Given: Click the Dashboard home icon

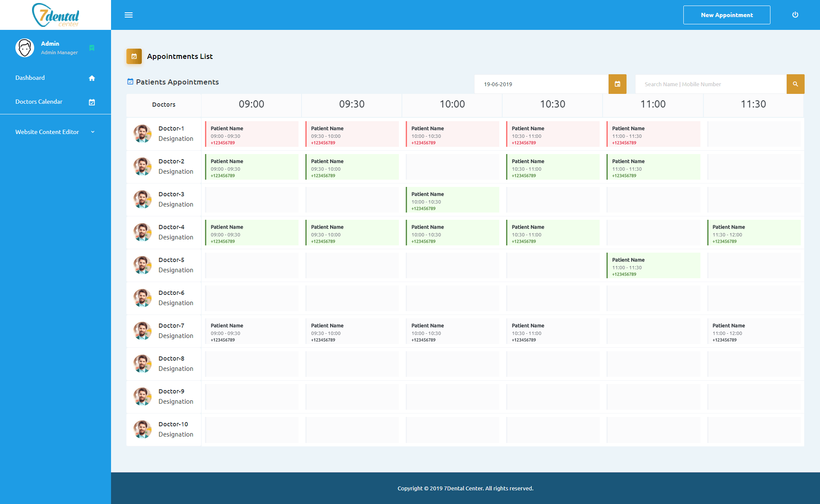Looking at the screenshot, I should coord(92,78).
